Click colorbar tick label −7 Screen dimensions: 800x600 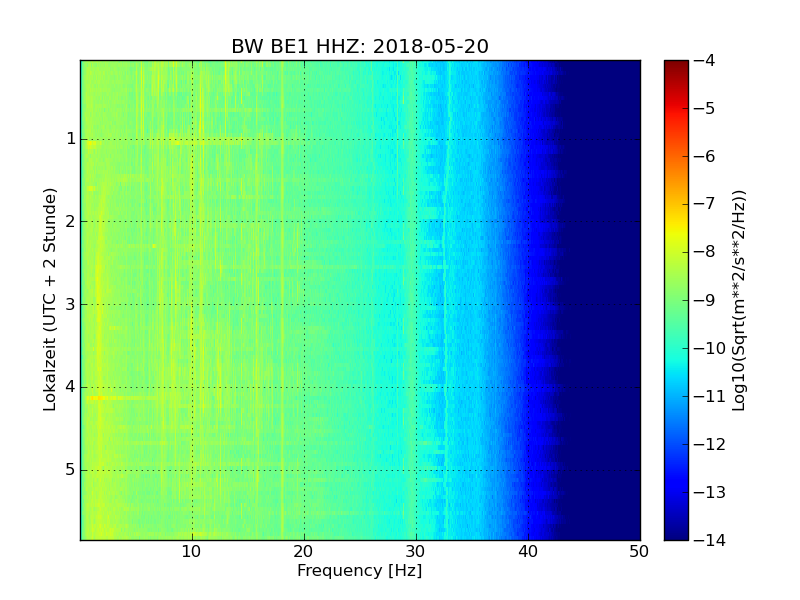click(705, 204)
